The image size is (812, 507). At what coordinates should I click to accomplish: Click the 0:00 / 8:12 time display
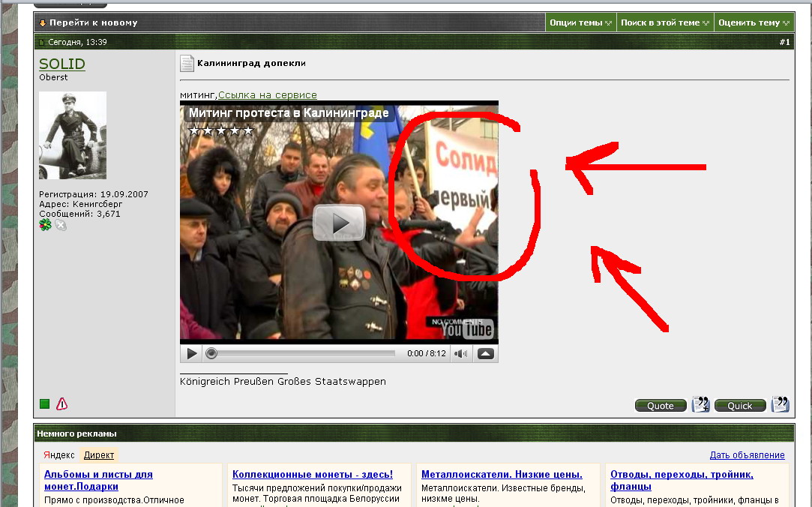[426, 354]
